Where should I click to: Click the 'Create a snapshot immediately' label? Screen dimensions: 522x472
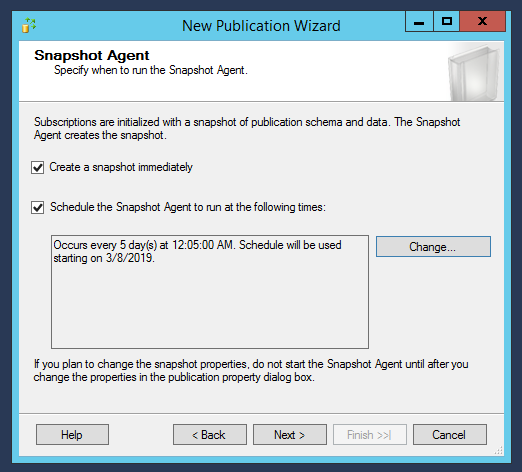121,167
